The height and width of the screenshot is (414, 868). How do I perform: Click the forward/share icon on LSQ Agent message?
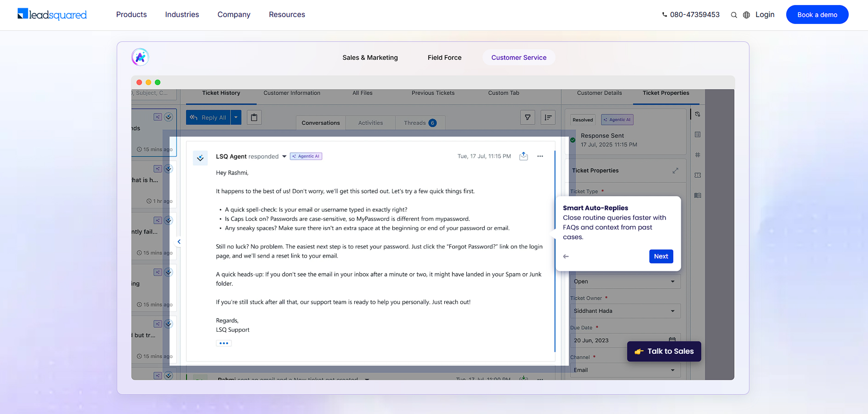(523, 156)
